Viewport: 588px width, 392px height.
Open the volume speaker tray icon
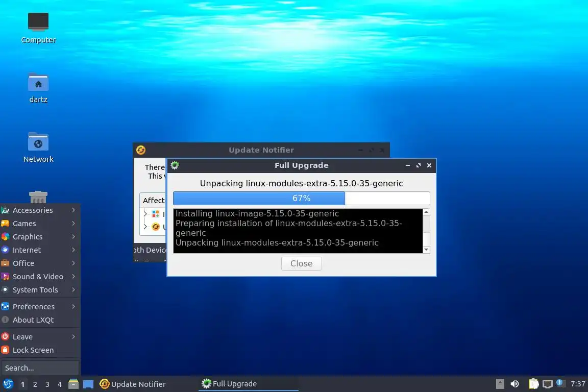pyautogui.click(x=515, y=384)
